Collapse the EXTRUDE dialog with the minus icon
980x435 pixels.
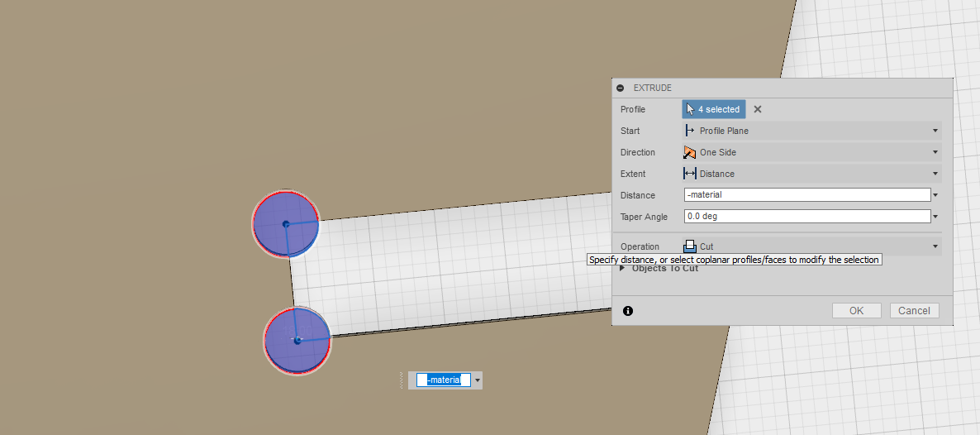pos(620,88)
